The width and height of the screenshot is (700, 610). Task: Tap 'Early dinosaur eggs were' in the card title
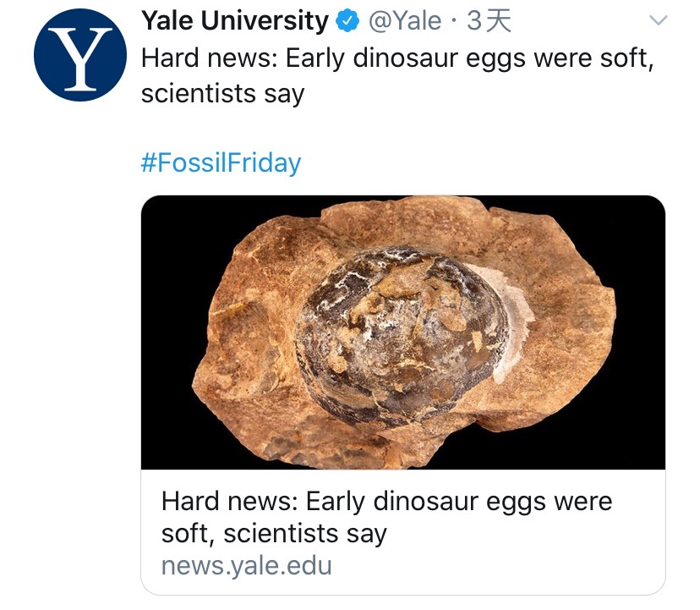point(459,501)
